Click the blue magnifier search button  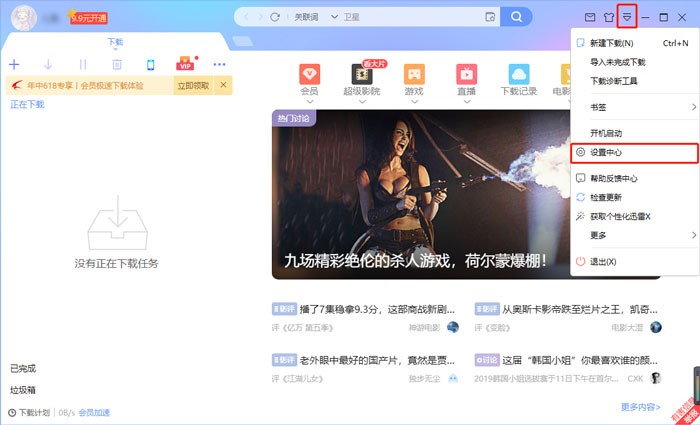[x=516, y=17]
